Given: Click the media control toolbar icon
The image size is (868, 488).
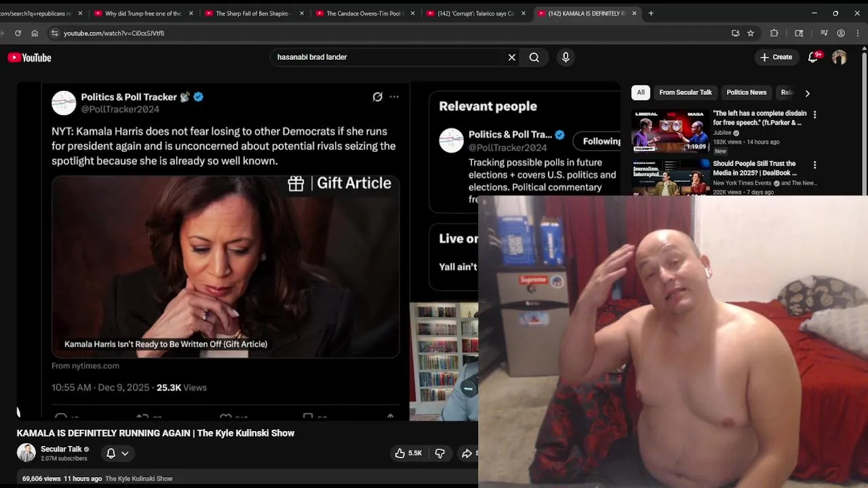Looking at the screenshot, I should (x=824, y=33).
